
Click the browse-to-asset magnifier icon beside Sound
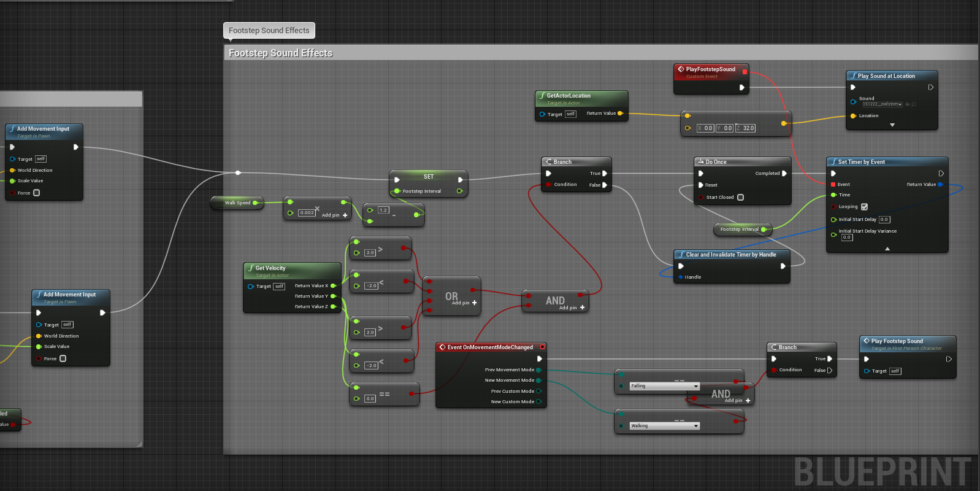tap(914, 104)
